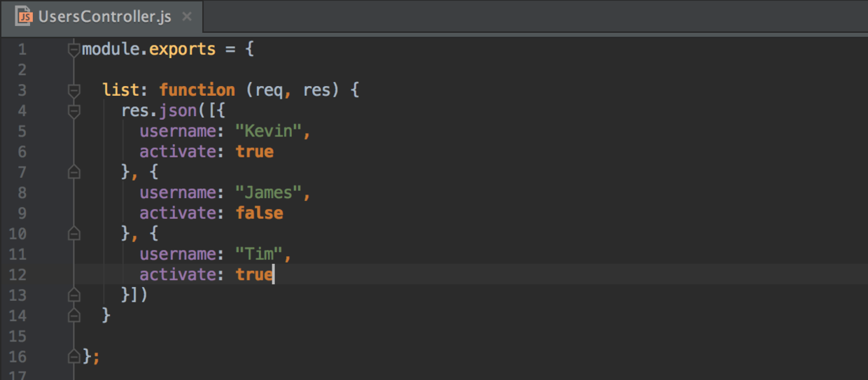Viewport: 868px width, 380px height.
Task: Click fold end marker on line 10
Action: (74, 234)
